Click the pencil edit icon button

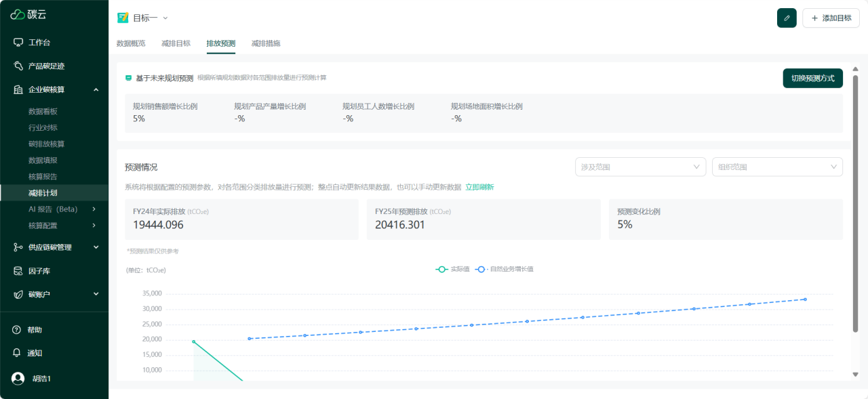click(787, 18)
